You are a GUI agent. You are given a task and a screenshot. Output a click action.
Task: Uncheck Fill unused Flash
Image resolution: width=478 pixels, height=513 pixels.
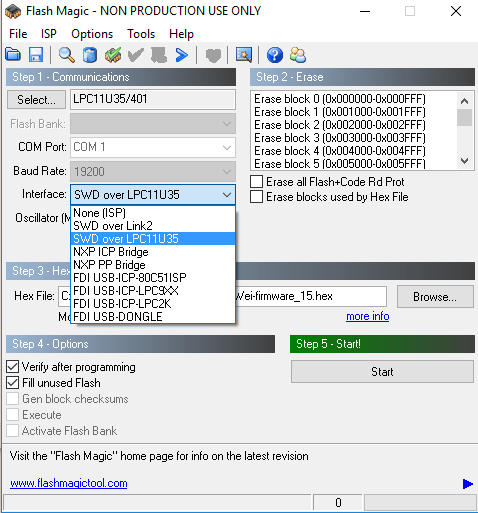[x=12, y=383]
